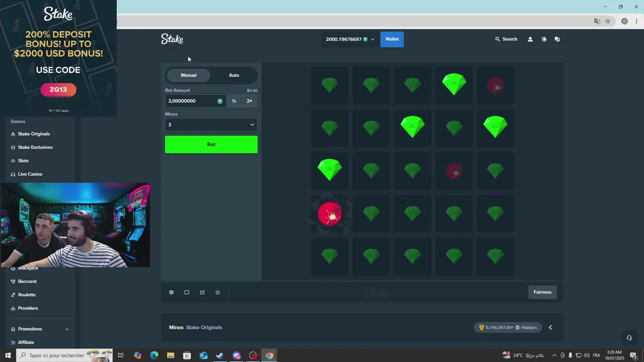
Task: Open the Windows notification center
Action: [x=634, y=355]
